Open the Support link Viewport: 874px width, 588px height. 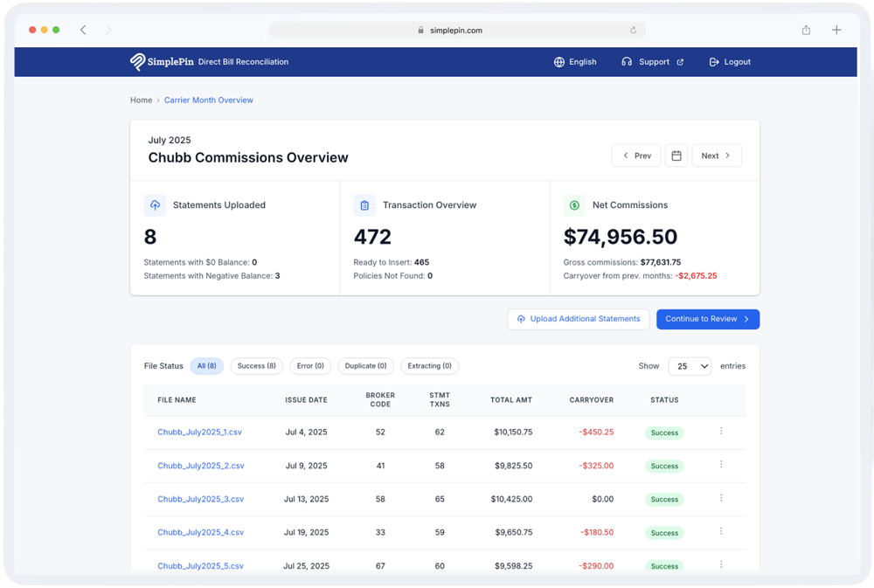pyautogui.click(x=652, y=62)
